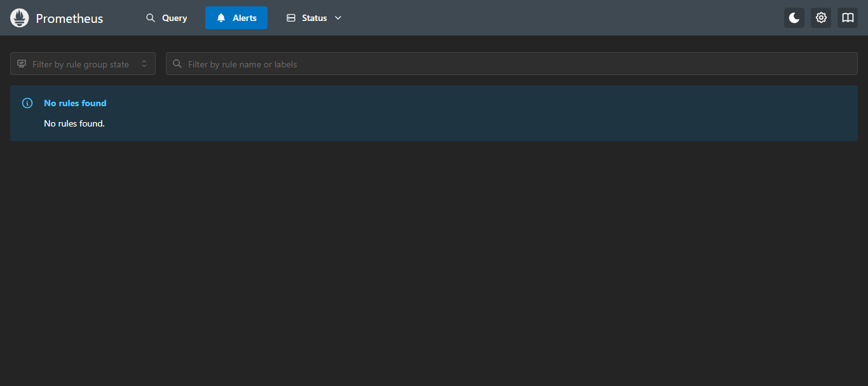Expand the Status chevron arrow

tap(338, 18)
